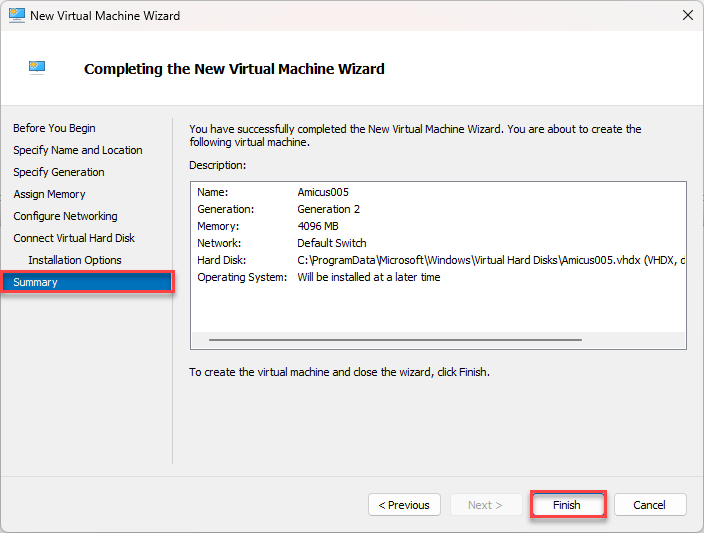Click the Memory: label in the description
This screenshot has height=533, width=704.
[218, 226]
